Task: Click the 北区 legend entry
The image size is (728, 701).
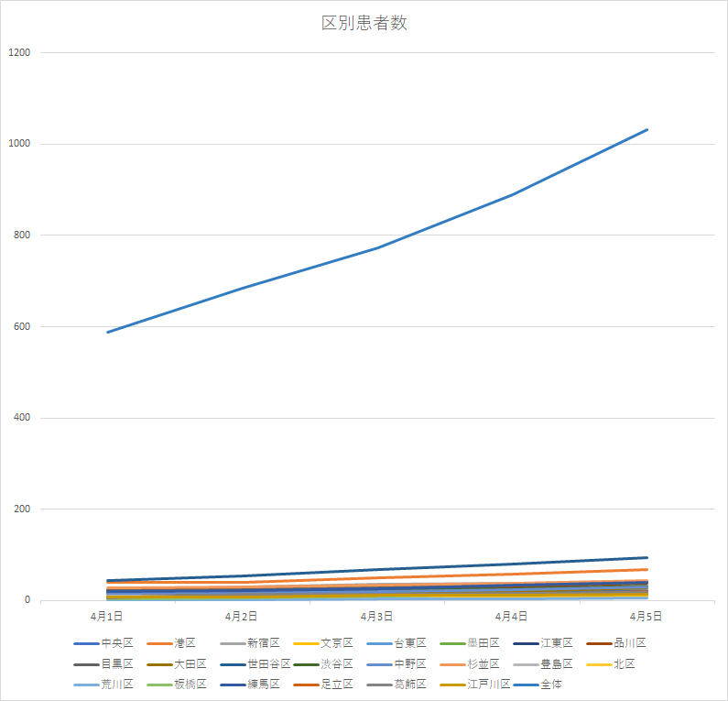Action: (x=611, y=664)
